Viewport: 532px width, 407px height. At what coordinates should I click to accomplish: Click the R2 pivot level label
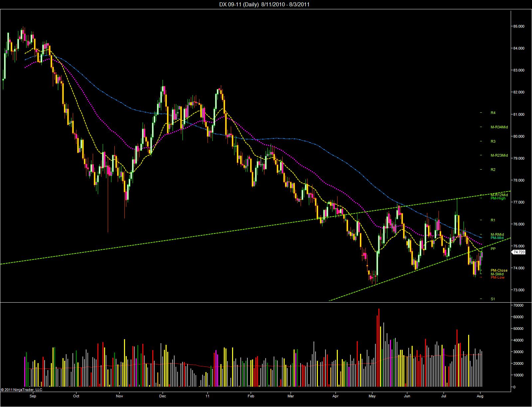pos(493,170)
